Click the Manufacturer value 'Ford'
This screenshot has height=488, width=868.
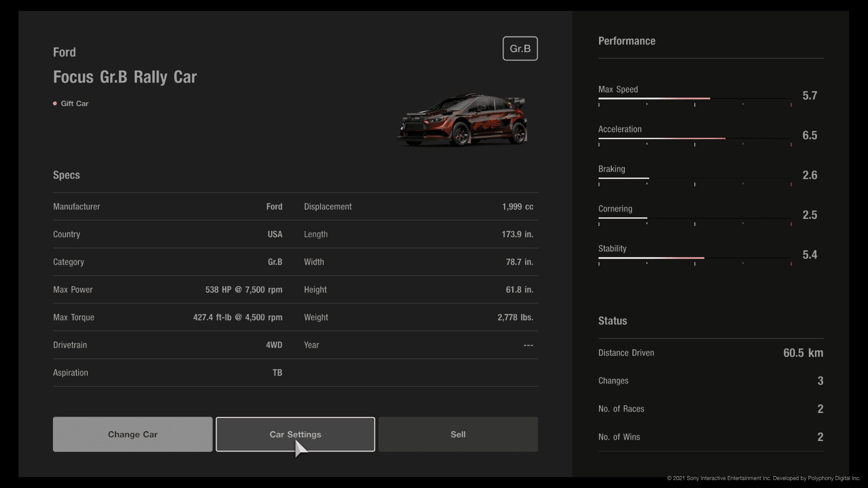click(x=274, y=206)
